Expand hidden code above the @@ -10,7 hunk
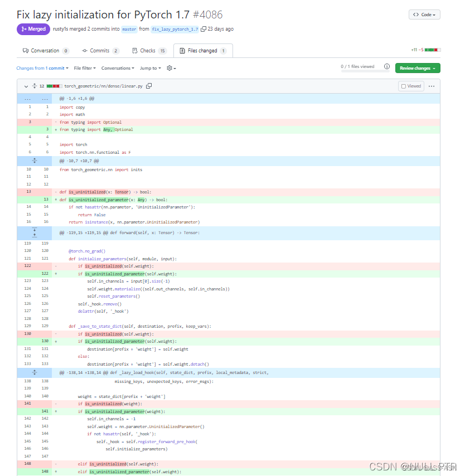Screen dimensions: 465x476 (35, 161)
